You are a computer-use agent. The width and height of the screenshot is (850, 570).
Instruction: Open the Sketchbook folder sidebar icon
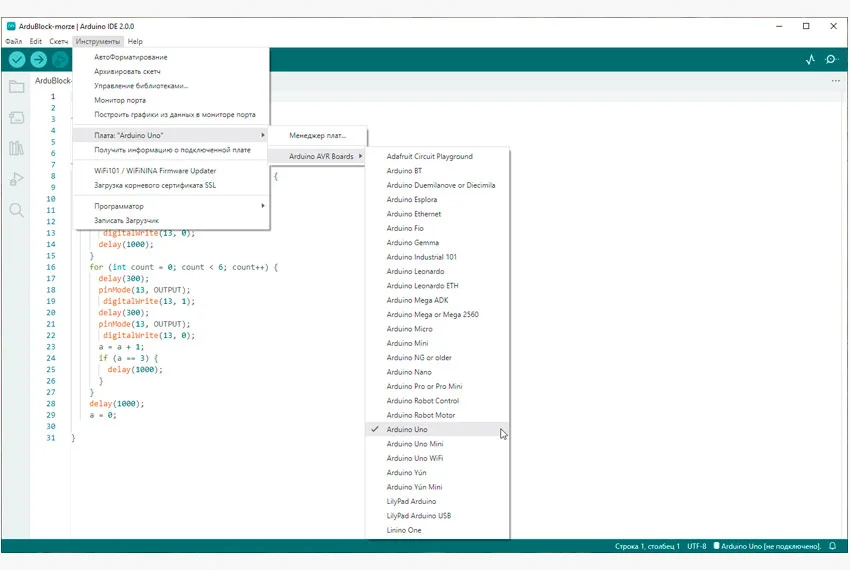coord(16,87)
